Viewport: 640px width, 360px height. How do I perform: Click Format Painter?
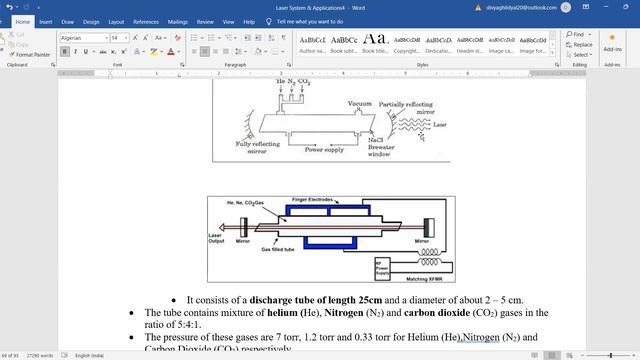(29, 55)
